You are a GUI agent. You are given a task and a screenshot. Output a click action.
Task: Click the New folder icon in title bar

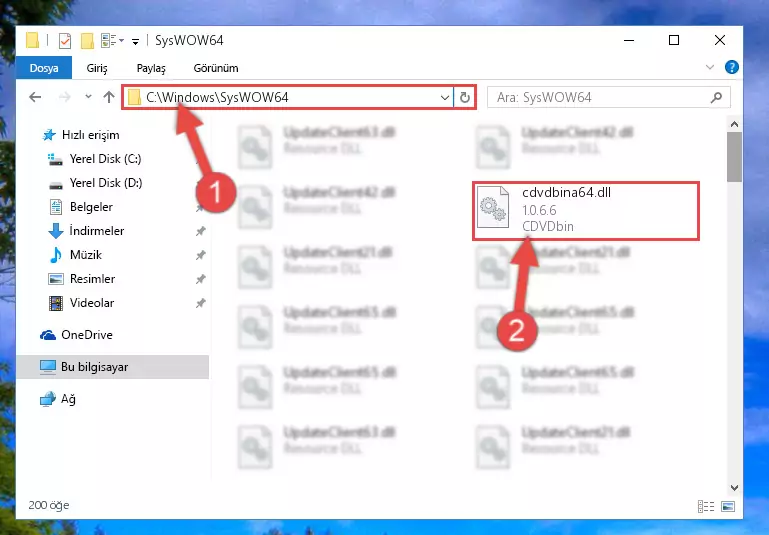(x=87, y=41)
